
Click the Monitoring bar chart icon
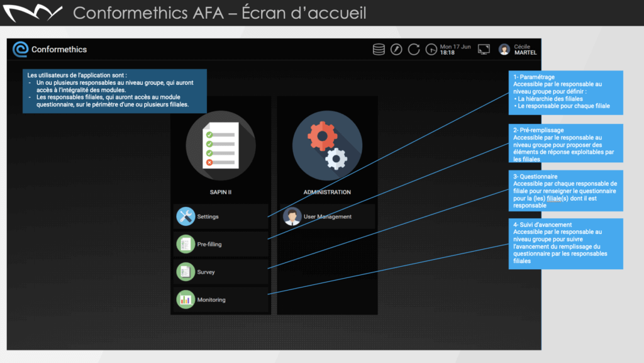[186, 299]
